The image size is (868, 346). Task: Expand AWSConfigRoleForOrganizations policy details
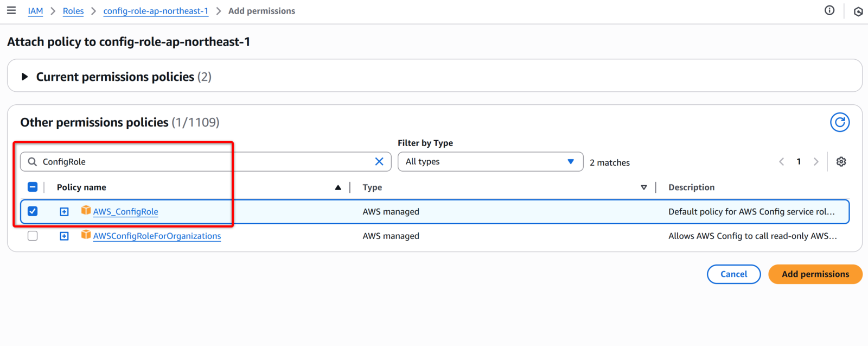[x=64, y=236]
